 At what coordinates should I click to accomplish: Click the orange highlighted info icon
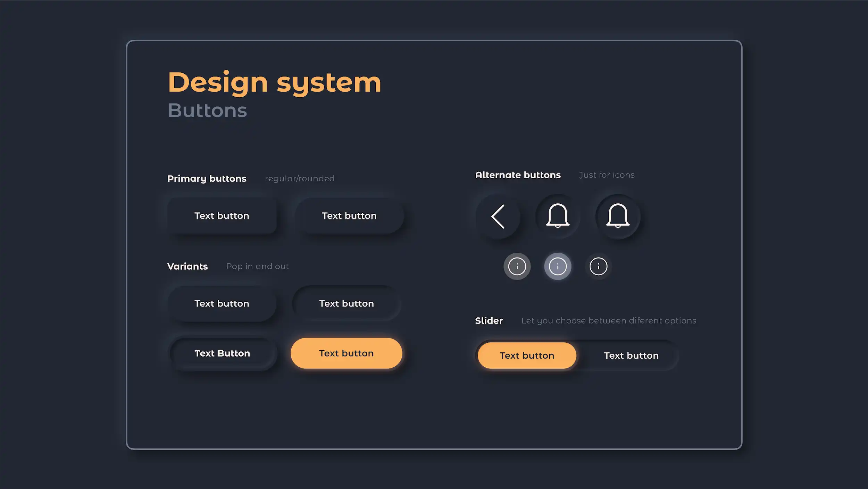[x=557, y=266]
